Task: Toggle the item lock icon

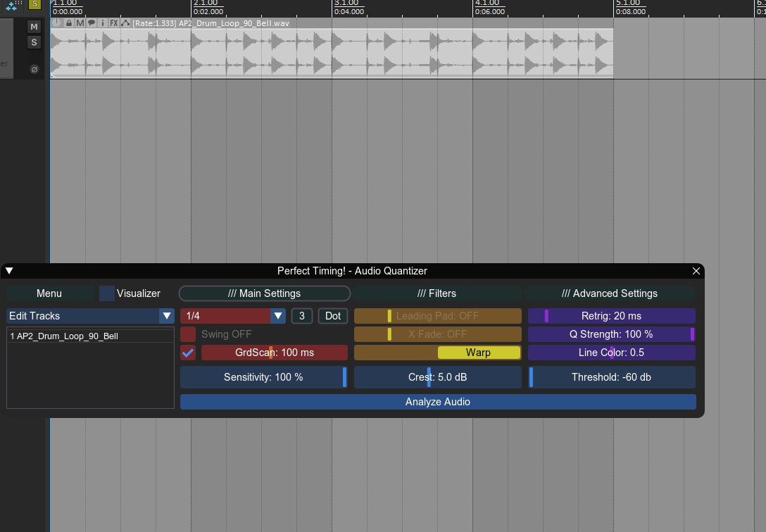Action: pos(69,23)
